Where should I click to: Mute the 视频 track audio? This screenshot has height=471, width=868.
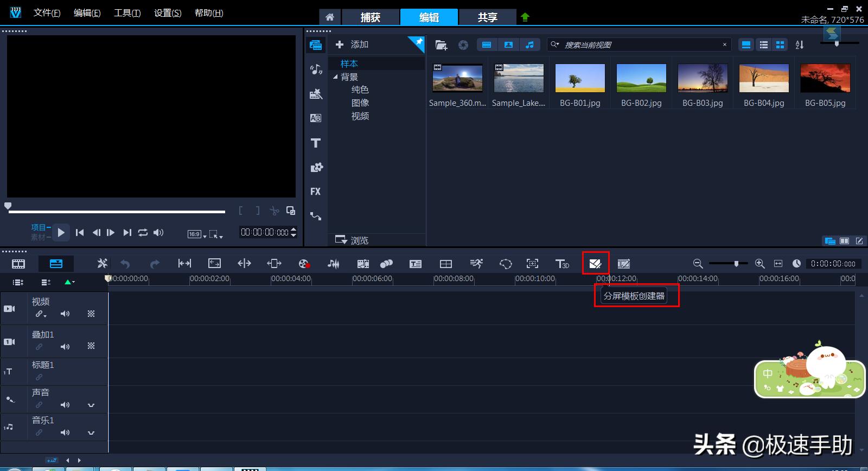click(65, 314)
